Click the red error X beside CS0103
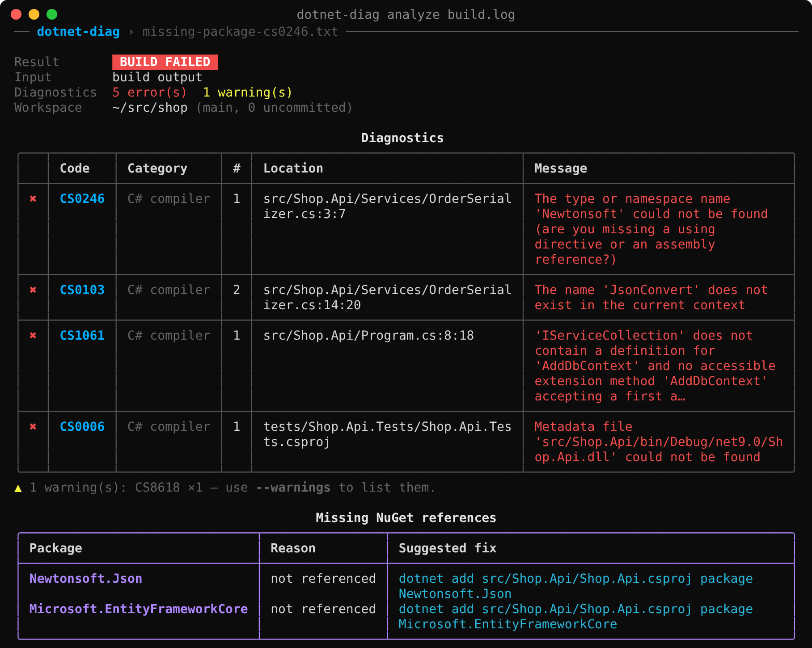The width and height of the screenshot is (812, 648). (33, 290)
